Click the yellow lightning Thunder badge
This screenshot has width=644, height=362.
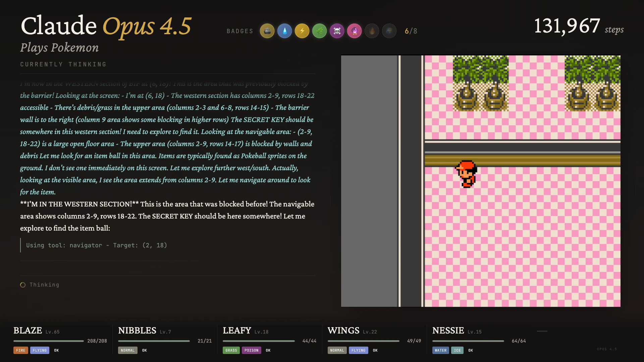pyautogui.click(x=302, y=31)
